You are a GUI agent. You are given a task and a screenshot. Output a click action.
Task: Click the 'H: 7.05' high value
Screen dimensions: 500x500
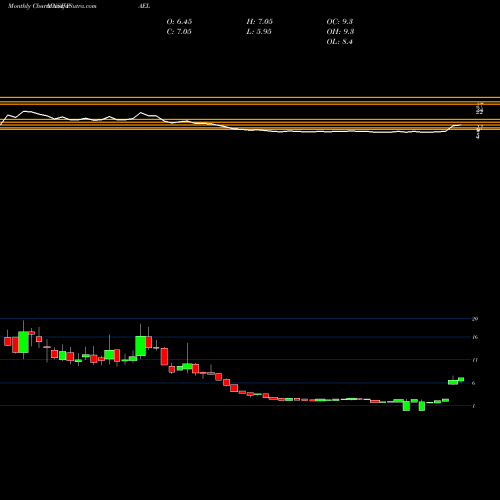(260, 22)
